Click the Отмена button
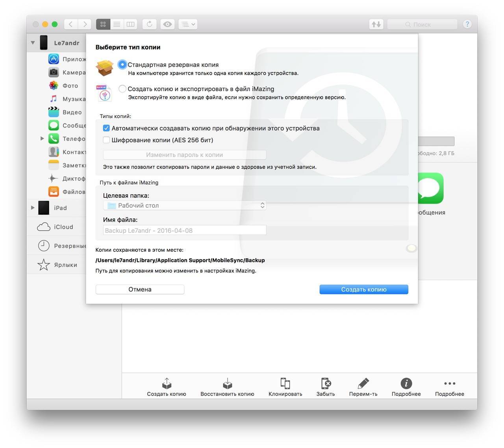This screenshot has height=448, width=504. [140, 289]
